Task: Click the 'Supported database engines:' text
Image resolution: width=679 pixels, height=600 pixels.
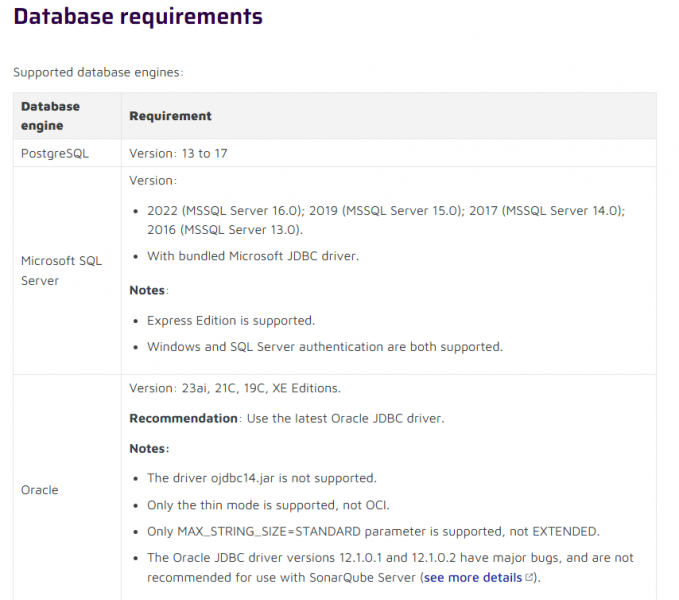Action: point(98,72)
